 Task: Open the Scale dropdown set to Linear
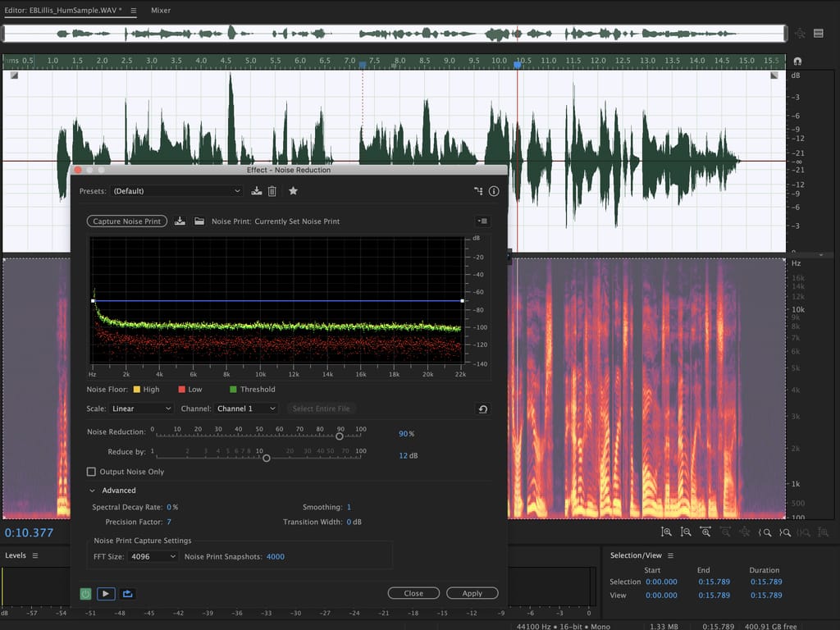click(142, 409)
